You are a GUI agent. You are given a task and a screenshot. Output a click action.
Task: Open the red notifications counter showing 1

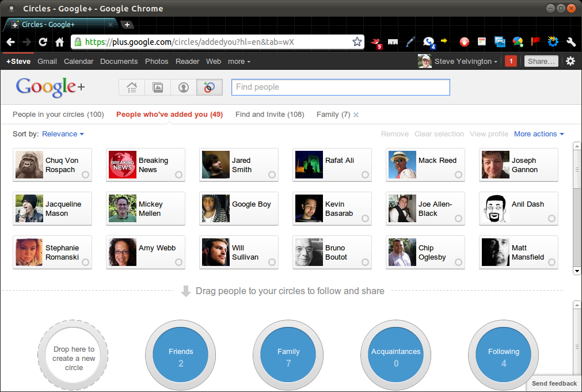(511, 61)
